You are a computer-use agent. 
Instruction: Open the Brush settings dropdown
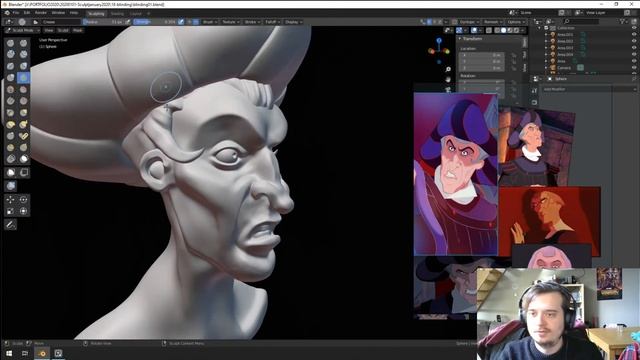(210, 22)
